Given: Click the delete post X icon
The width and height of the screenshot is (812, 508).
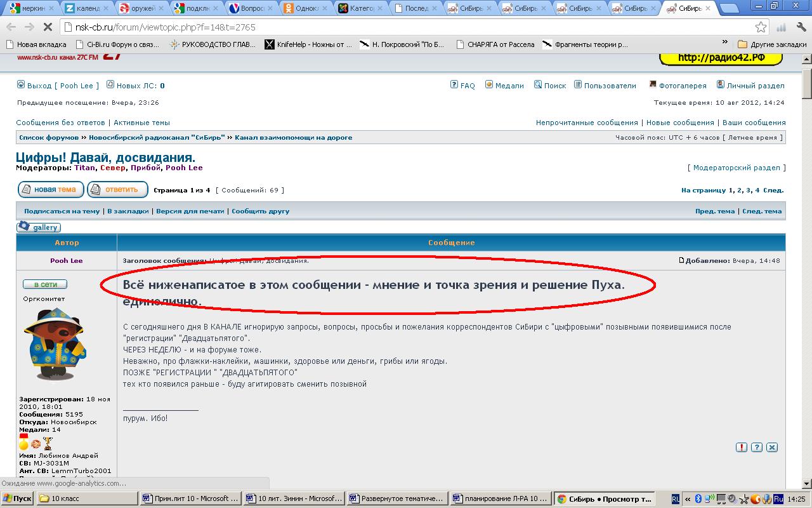Looking at the screenshot, I should click(772, 447).
